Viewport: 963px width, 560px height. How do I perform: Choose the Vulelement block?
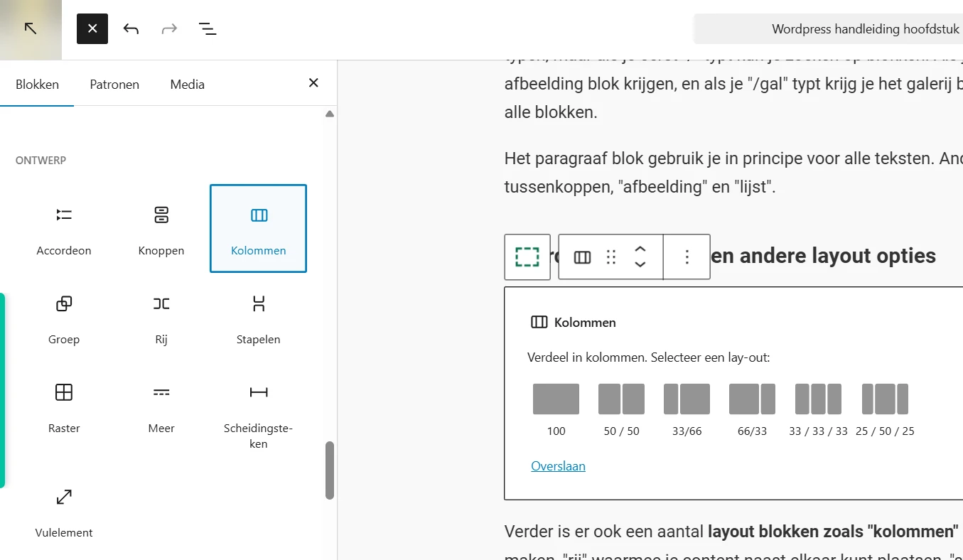coord(63,510)
